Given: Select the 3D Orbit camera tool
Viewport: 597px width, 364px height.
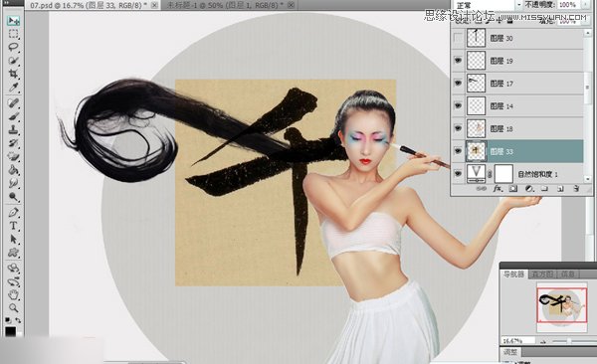Looking at the screenshot, I should pos(14,281).
